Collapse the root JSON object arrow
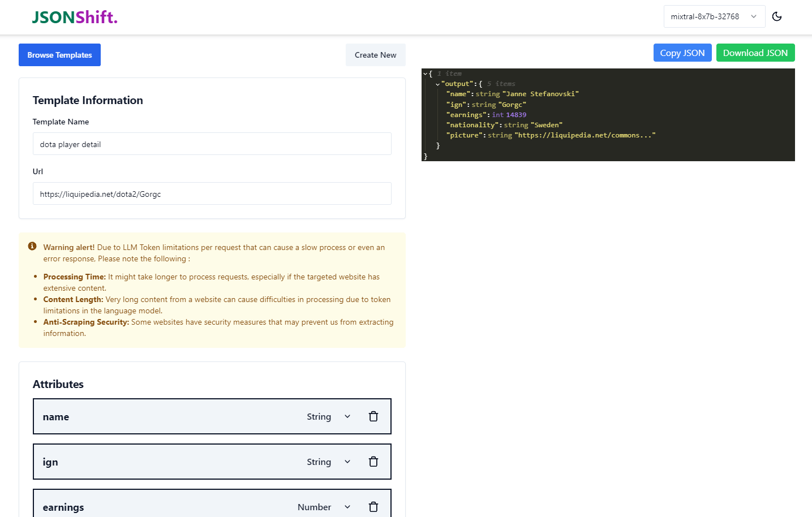 pos(425,74)
